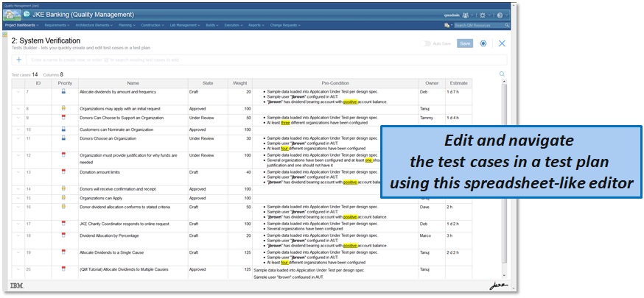Sort by the Name column header

click(133, 83)
